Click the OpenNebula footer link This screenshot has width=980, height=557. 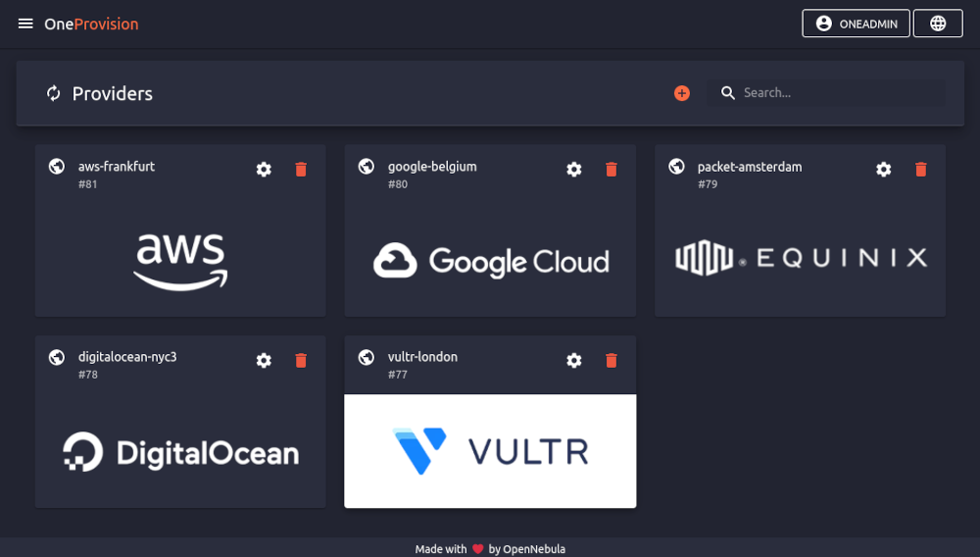[x=534, y=549]
